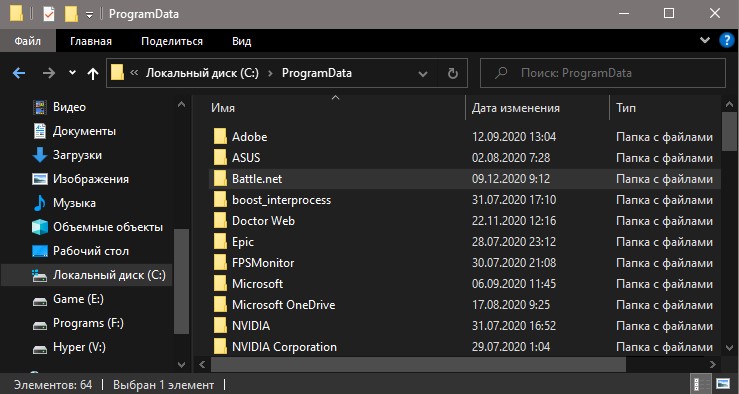Click the date 22.11.2020 12:16
739x394 pixels.
click(x=514, y=221)
